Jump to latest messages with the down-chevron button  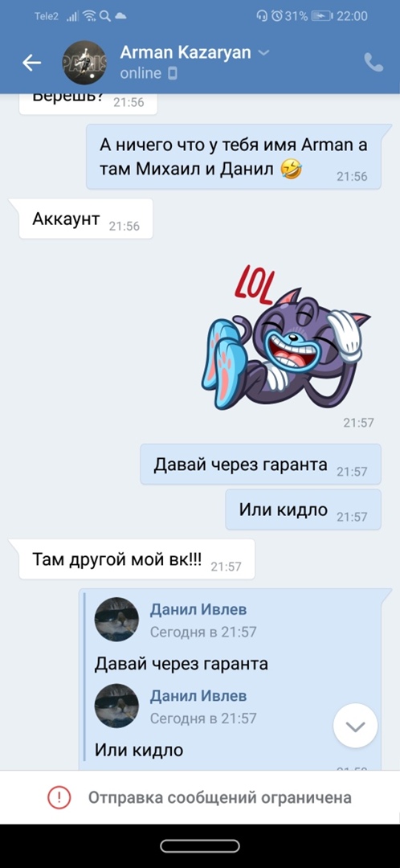click(355, 726)
